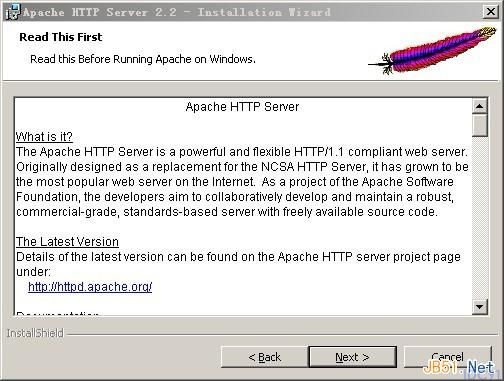Click the window title bar text
The width and height of the screenshot is (504, 381).
click(177, 12)
